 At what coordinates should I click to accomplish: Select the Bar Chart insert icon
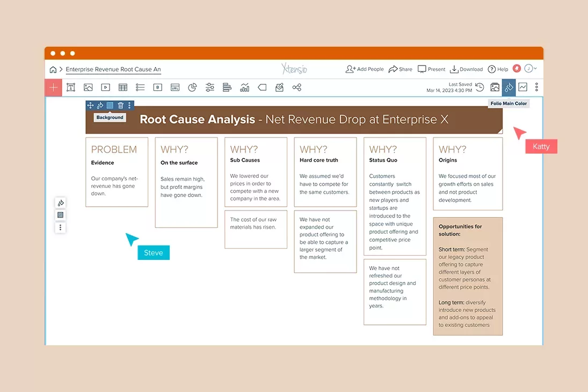coord(245,87)
